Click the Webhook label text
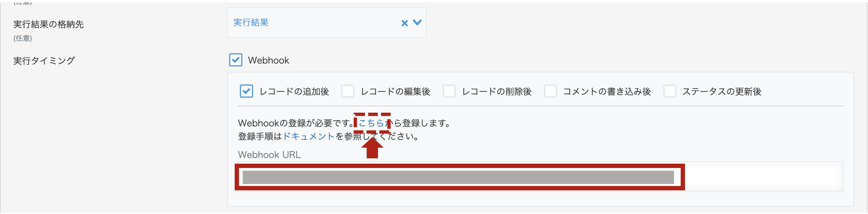The height and width of the screenshot is (214, 868). point(269,60)
